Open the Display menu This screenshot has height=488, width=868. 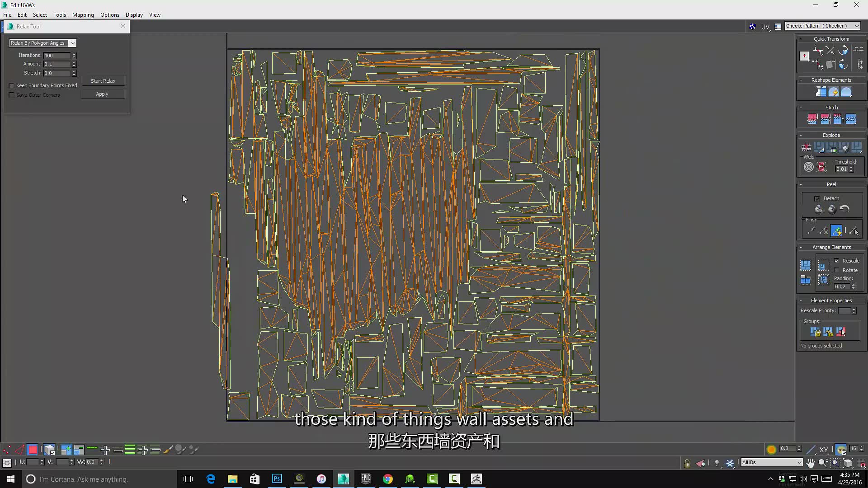(134, 15)
